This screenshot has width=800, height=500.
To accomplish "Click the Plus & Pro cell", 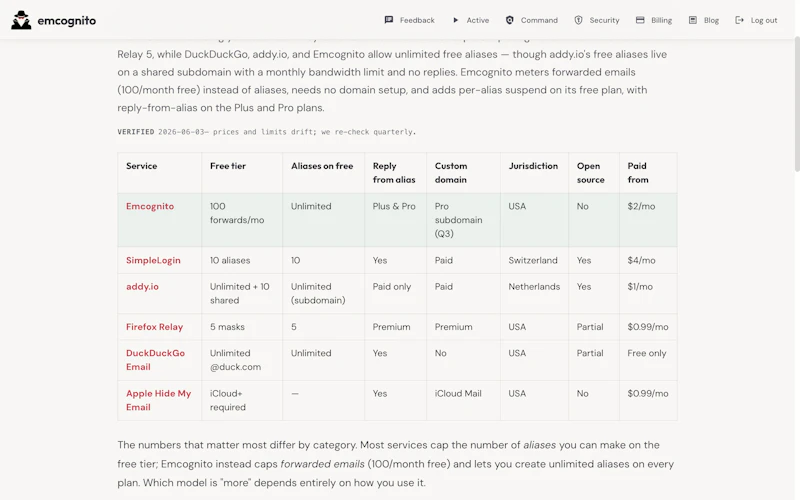I will [395, 220].
